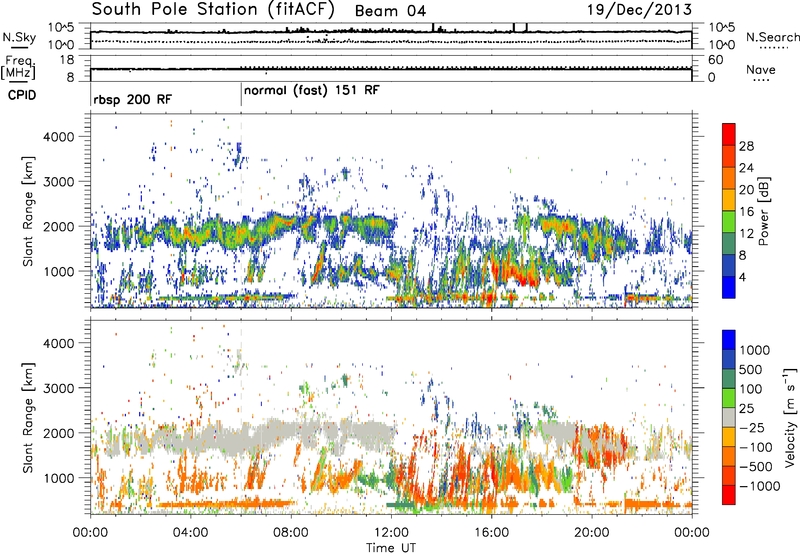Click the '-1000' value on Velocity colorbar

[x=759, y=486]
